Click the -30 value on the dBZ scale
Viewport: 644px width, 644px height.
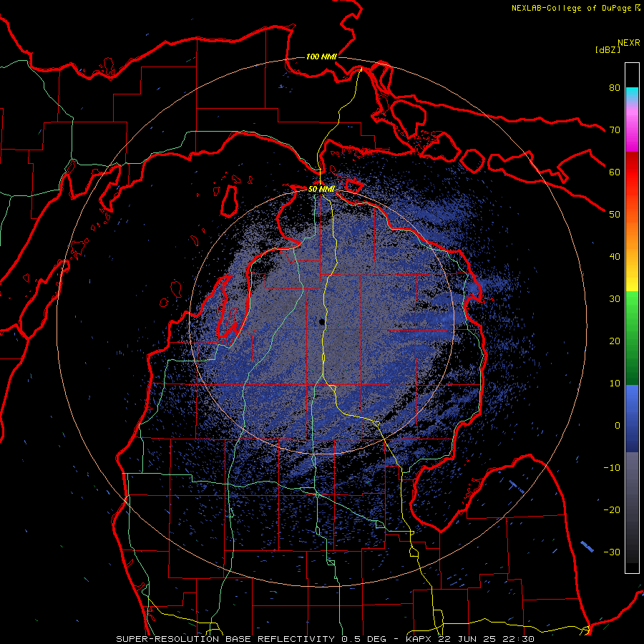click(612, 552)
